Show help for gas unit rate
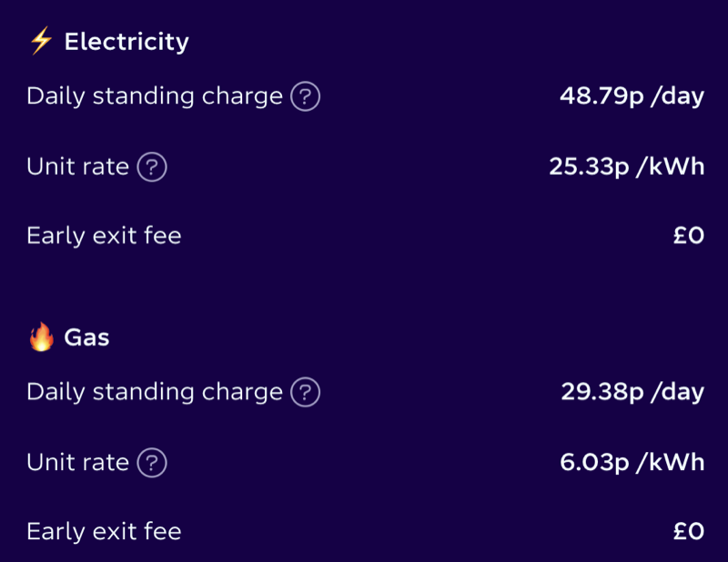 coord(152,463)
